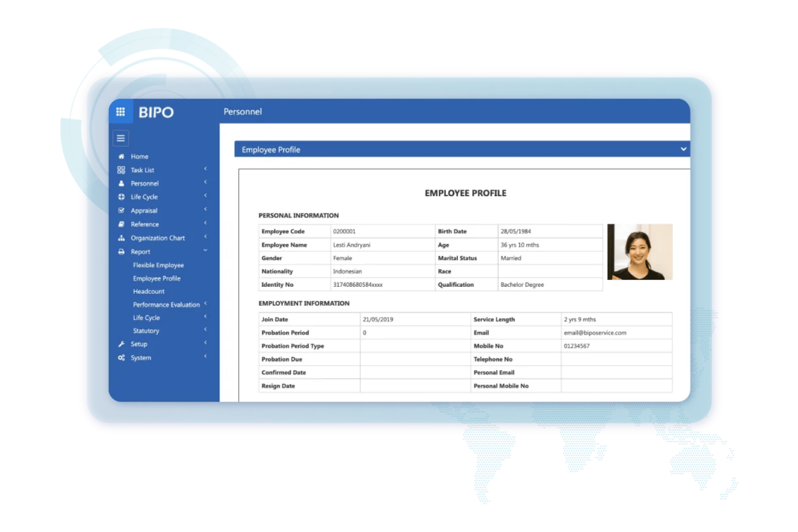Expand the System submenu chevron
Image resolution: width=798 pixels, height=532 pixels.
coord(205,356)
